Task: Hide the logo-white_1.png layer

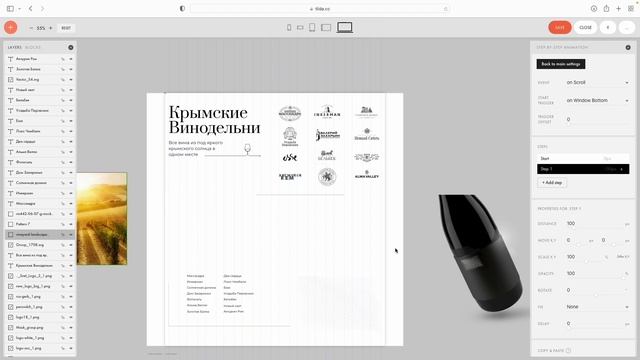Action: coord(71,338)
